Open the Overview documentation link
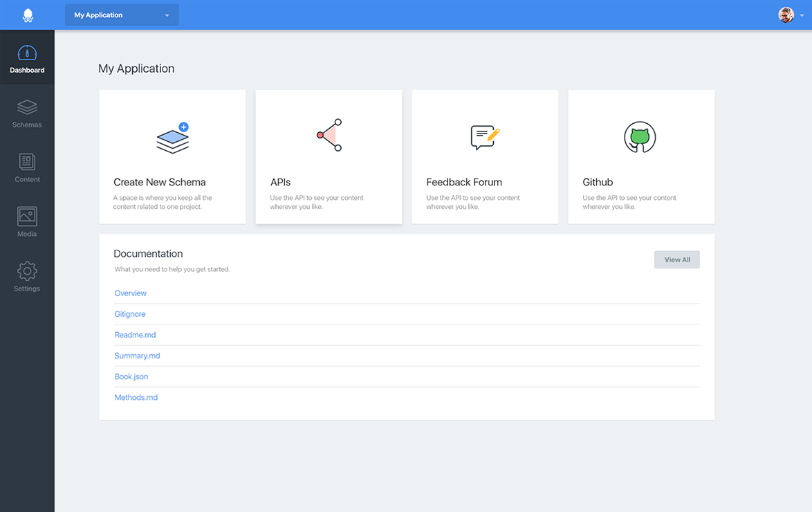Viewport: 812px width, 512px height. 131,293
